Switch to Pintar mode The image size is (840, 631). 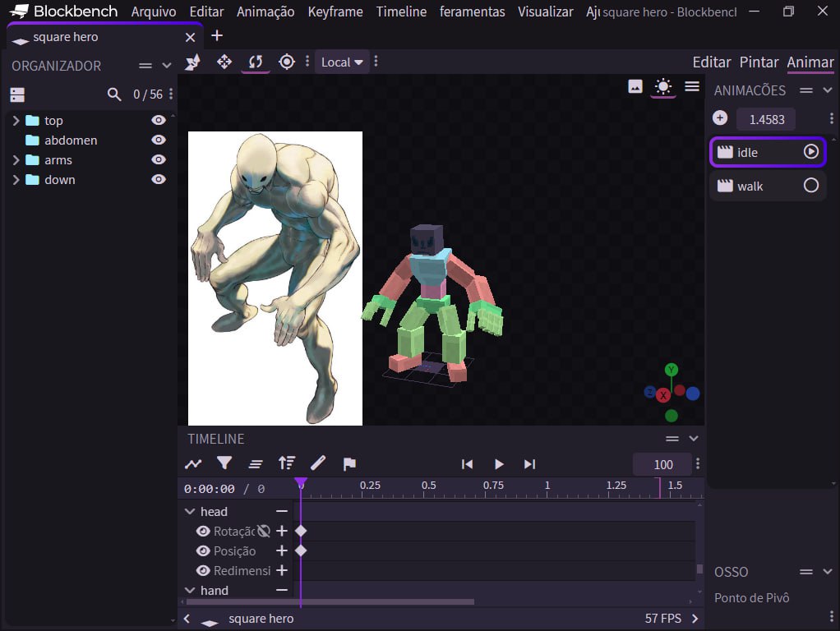coord(759,62)
